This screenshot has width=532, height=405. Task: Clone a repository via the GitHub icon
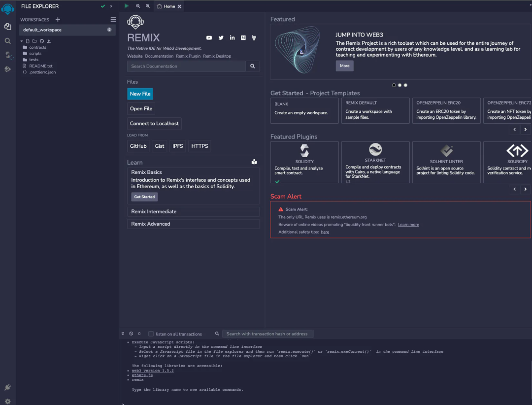pos(41,41)
